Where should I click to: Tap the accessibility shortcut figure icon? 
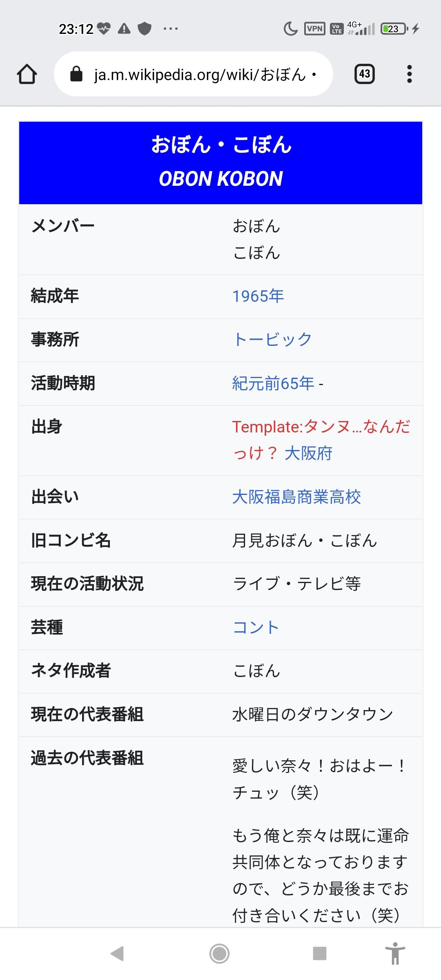click(x=395, y=953)
